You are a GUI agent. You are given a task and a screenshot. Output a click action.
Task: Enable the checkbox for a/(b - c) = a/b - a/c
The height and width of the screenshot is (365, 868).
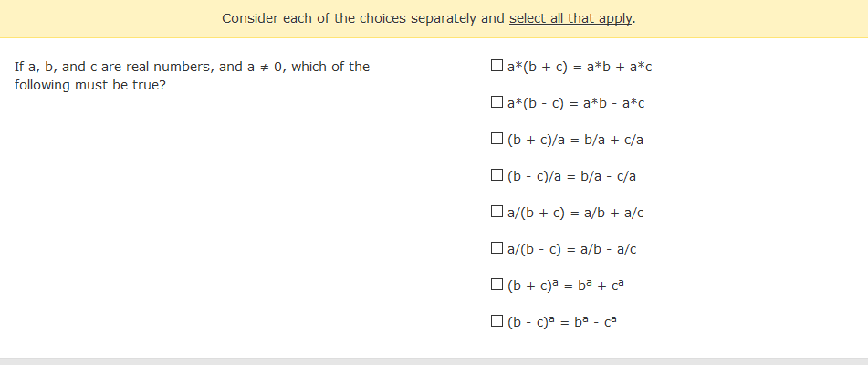tap(497, 248)
